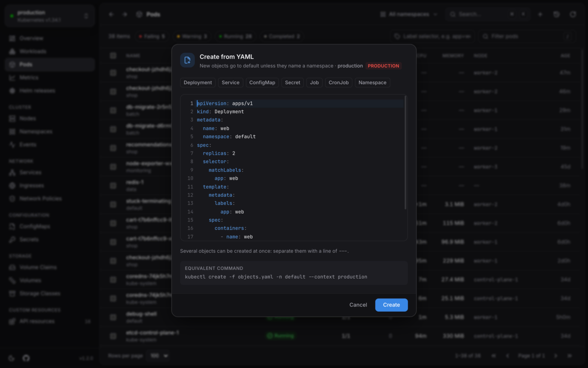Open Storage Classes from the sidebar icon
Image resolution: width=588 pixels, height=368 pixels.
pos(12,294)
